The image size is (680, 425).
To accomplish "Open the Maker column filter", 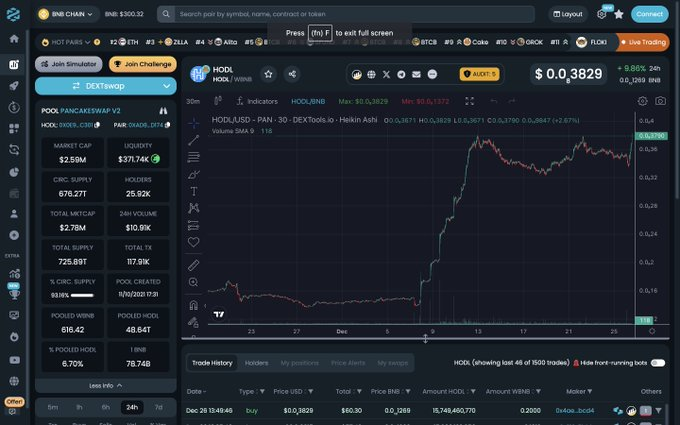I will click(x=589, y=392).
